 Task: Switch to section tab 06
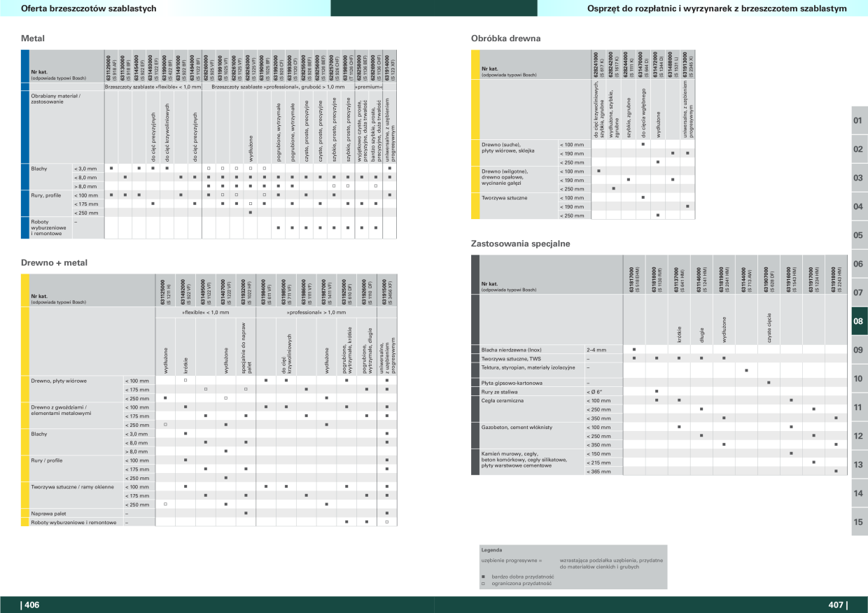tap(858, 264)
